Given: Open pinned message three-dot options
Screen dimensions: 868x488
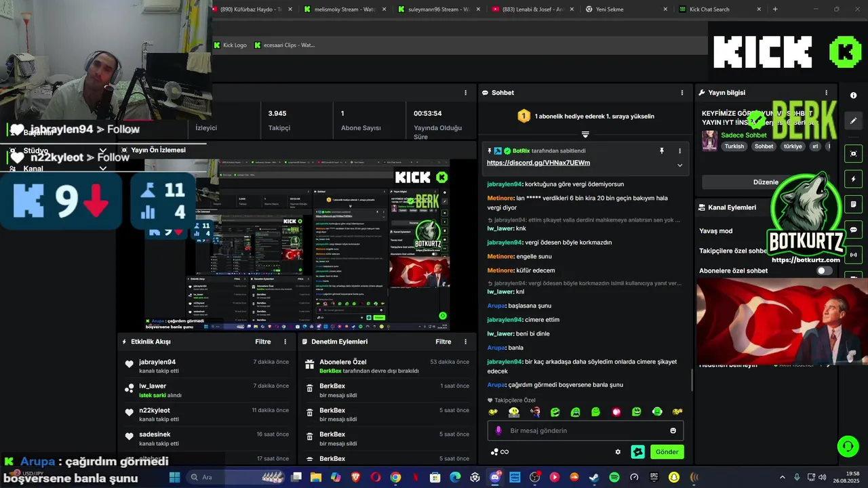Looking at the screenshot, I should pyautogui.click(x=679, y=150).
